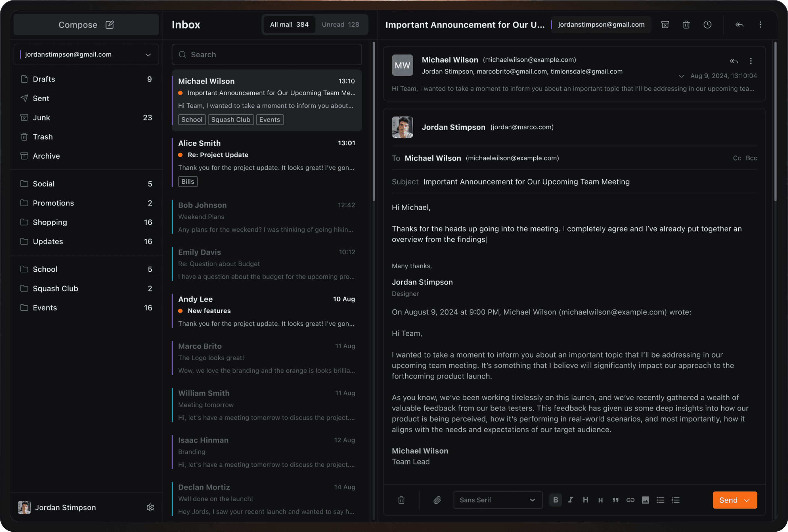Open settings gear next to Jordan Stimpson
The width and height of the screenshot is (788, 532).
(150, 507)
